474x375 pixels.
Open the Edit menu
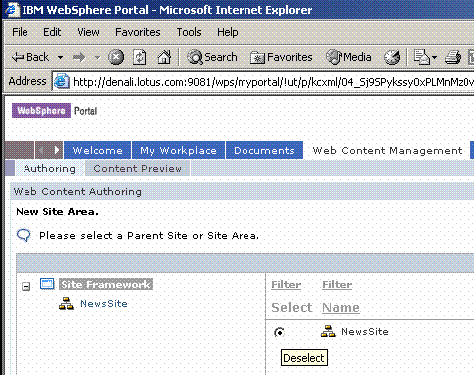point(52,32)
